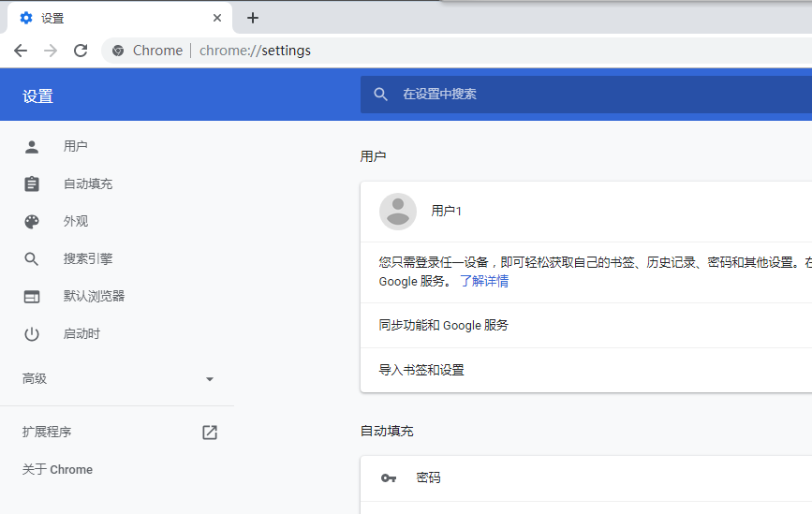
Task: Open the 密码 row
Action: tap(586, 477)
